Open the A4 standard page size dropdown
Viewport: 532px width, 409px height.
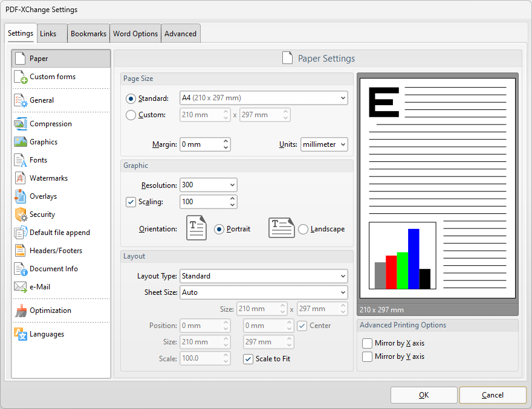(x=264, y=98)
